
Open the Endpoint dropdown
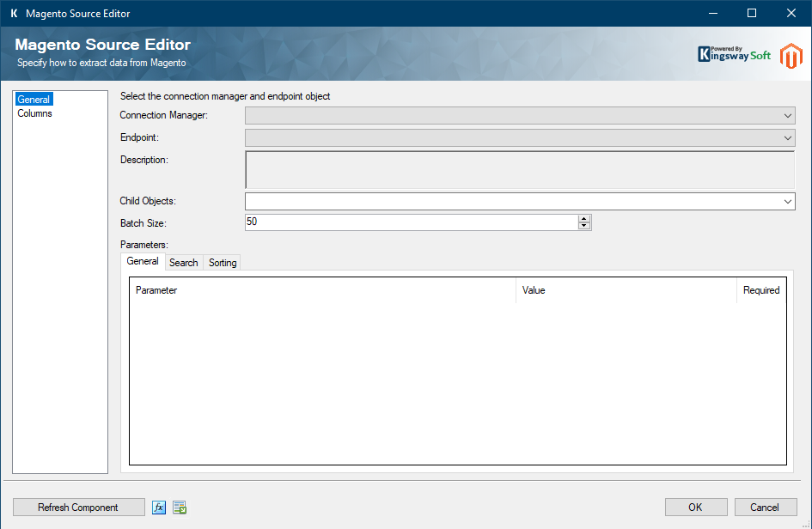(520, 137)
